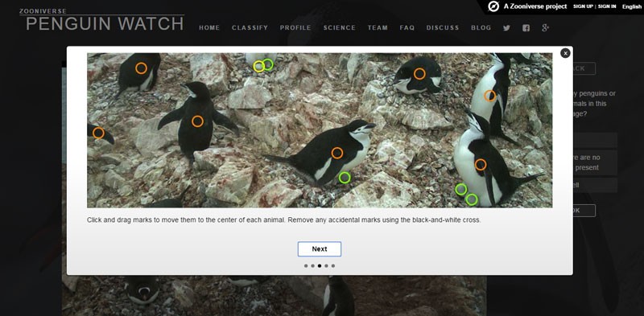Screen dimensions: 644x316
Task: Select the yellow circle mark on rocks
Action: (x=258, y=67)
